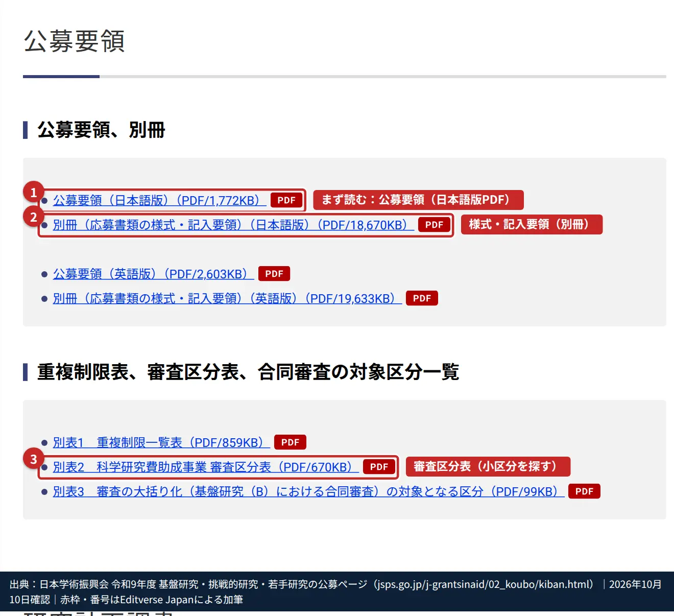The width and height of the screenshot is (674, 616).
Task: Click PDF badge beside 別表3 link
Action: click(584, 491)
